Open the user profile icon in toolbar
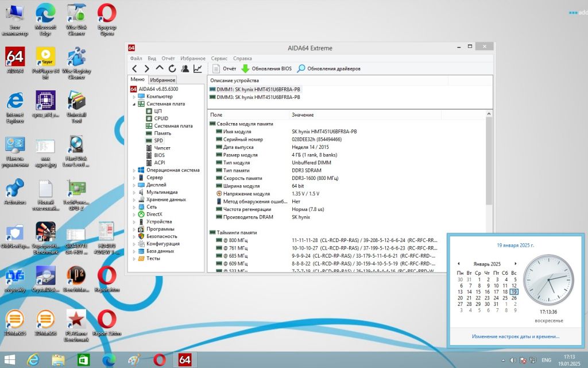 tap(185, 69)
